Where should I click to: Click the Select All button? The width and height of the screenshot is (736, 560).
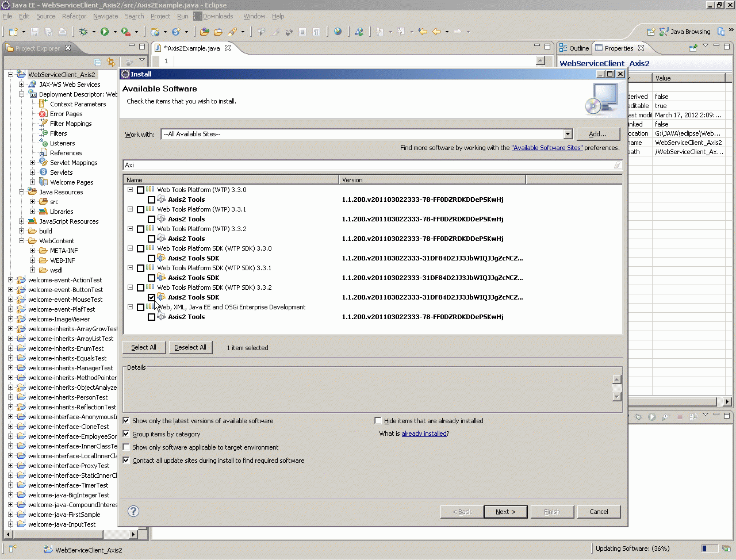coord(144,347)
